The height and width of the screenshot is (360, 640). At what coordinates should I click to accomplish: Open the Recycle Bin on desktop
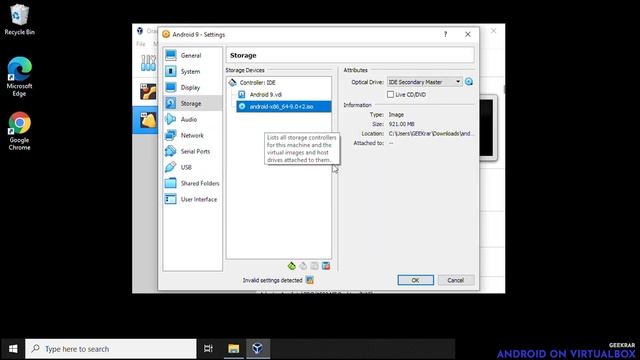(x=19, y=20)
